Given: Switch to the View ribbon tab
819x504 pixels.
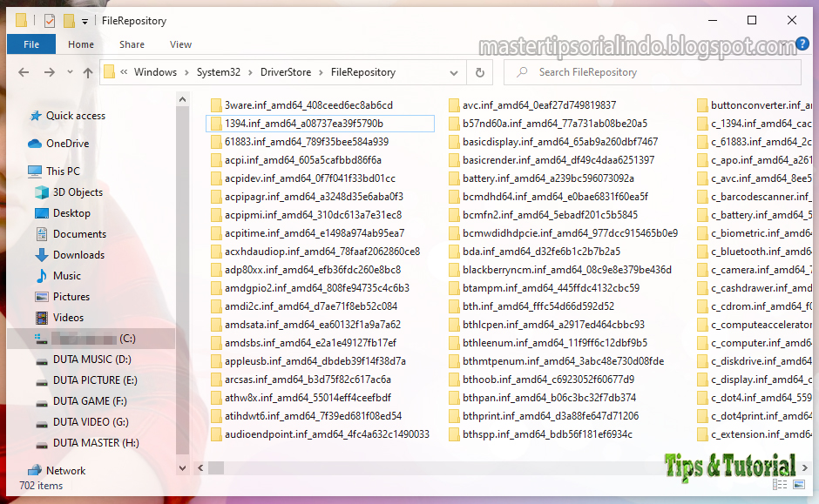Looking at the screenshot, I should pyautogui.click(x=180, y=44).
